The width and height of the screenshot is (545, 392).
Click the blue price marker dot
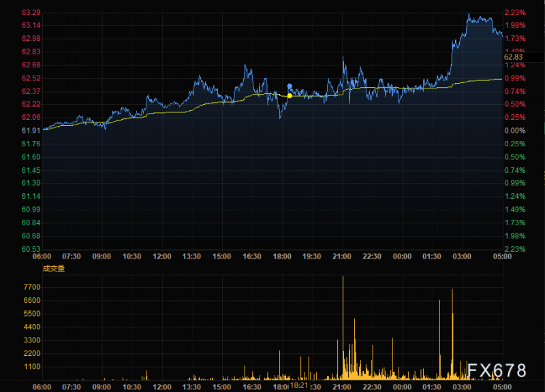[x=290, y=86]
